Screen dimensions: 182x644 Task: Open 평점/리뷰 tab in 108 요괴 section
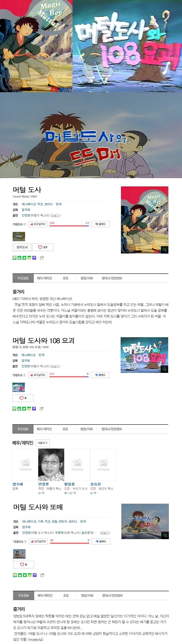coord(86,429)
